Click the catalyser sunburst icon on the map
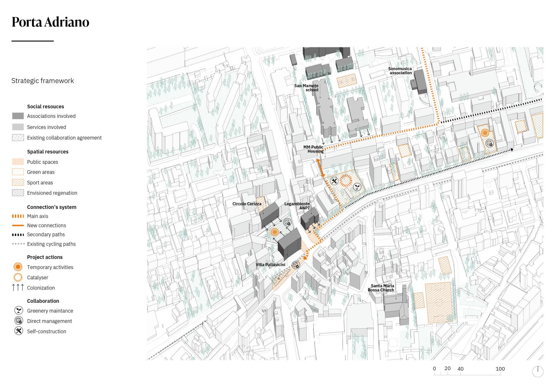 click(345, 181)
